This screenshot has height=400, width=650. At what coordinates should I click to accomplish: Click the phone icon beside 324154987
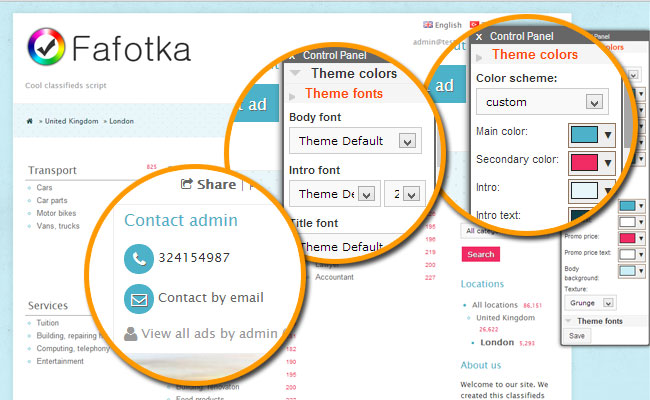click(x=139, y=259)
